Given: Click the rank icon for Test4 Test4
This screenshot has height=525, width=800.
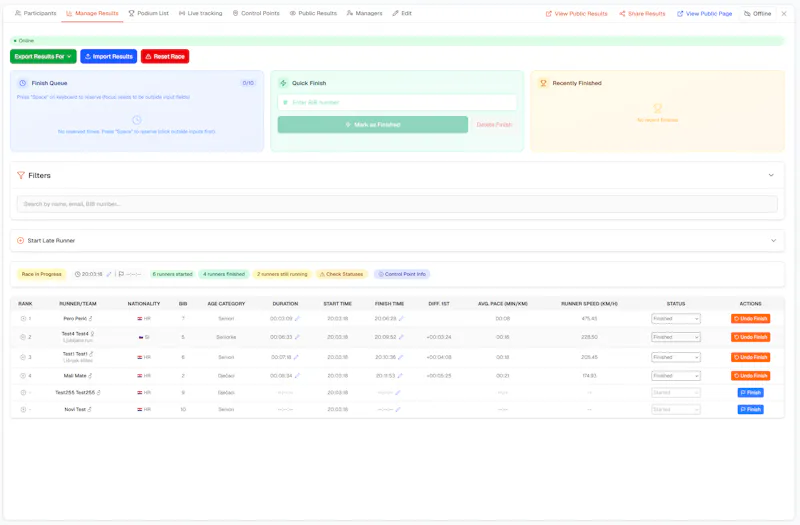Looking at the screenshot, I should point(23,337).
